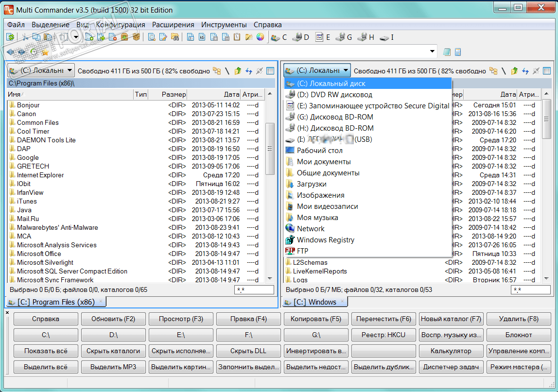Click the Калькулятор button
Viewport: 558px width, 392px height.
tap(451, 351)
